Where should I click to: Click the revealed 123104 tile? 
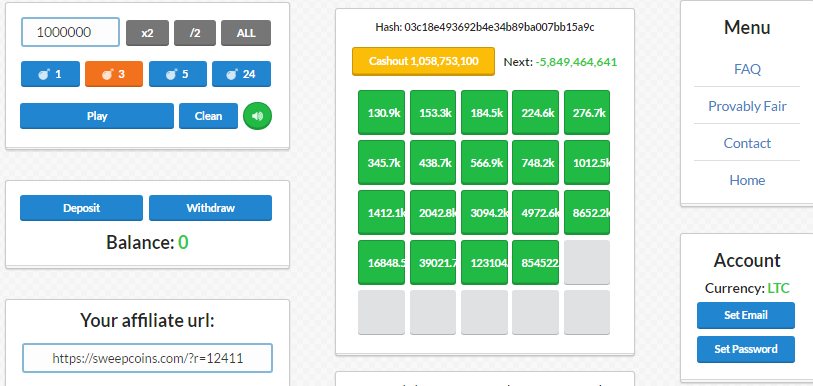pos(484,263)
